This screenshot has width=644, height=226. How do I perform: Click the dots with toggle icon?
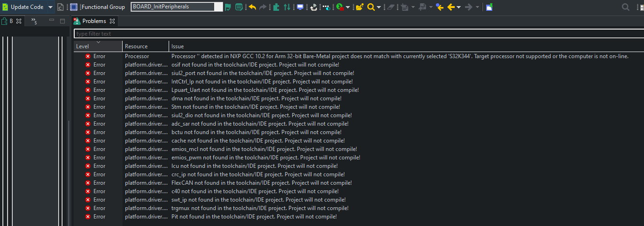326,7
